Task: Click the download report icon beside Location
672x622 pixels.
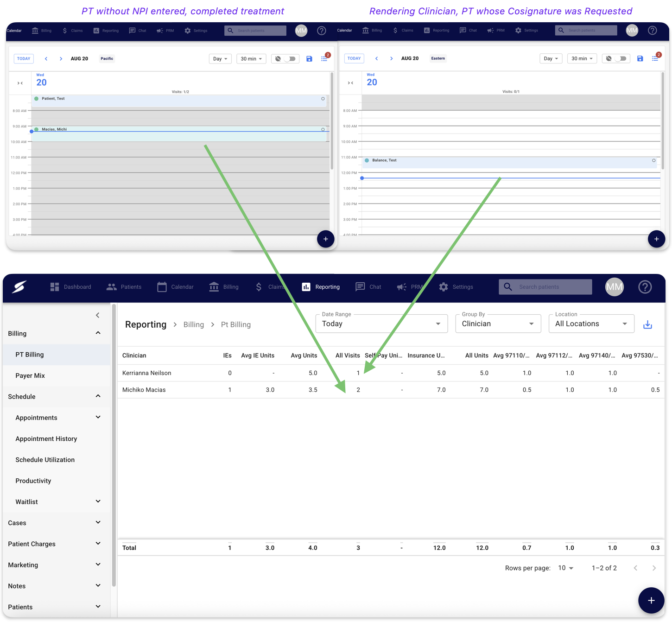Action: coord(647,324)
